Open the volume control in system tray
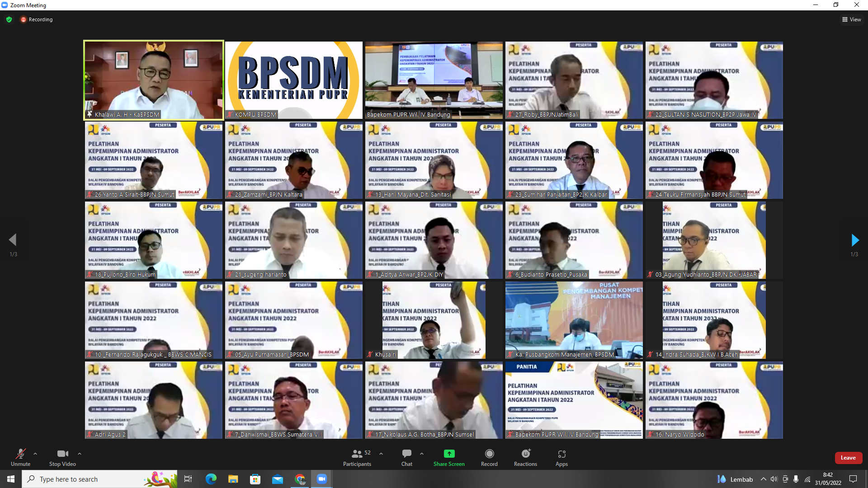The height and width of the screenshot is (488, 868). point(774,479)
